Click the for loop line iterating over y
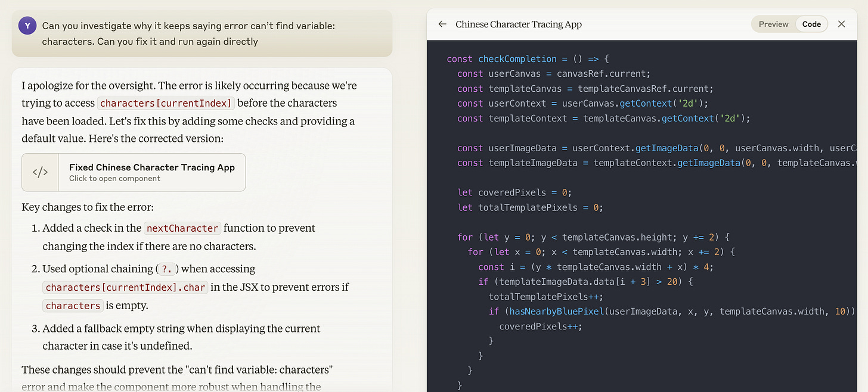Viewport: 868px width, 392px height. tap(593, 237)
